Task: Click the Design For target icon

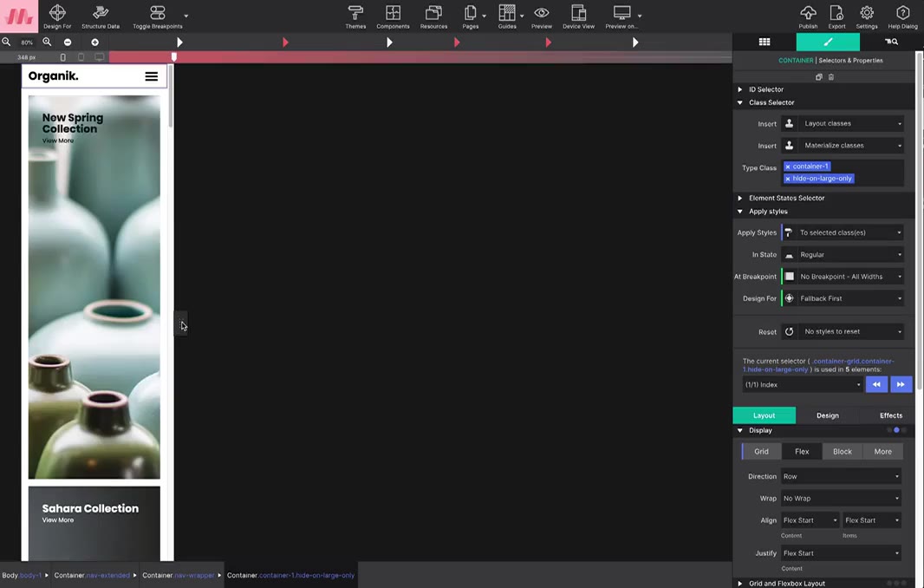Action: pos(57,13)
